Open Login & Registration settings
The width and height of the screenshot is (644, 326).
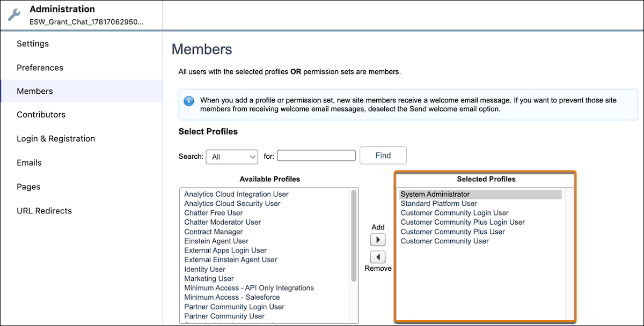[56, 138]
